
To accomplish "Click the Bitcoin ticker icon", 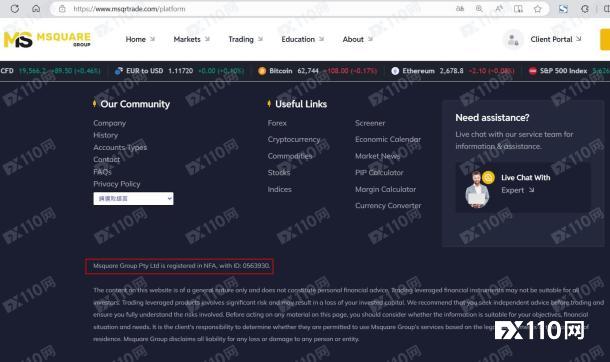I will [262, 71].
